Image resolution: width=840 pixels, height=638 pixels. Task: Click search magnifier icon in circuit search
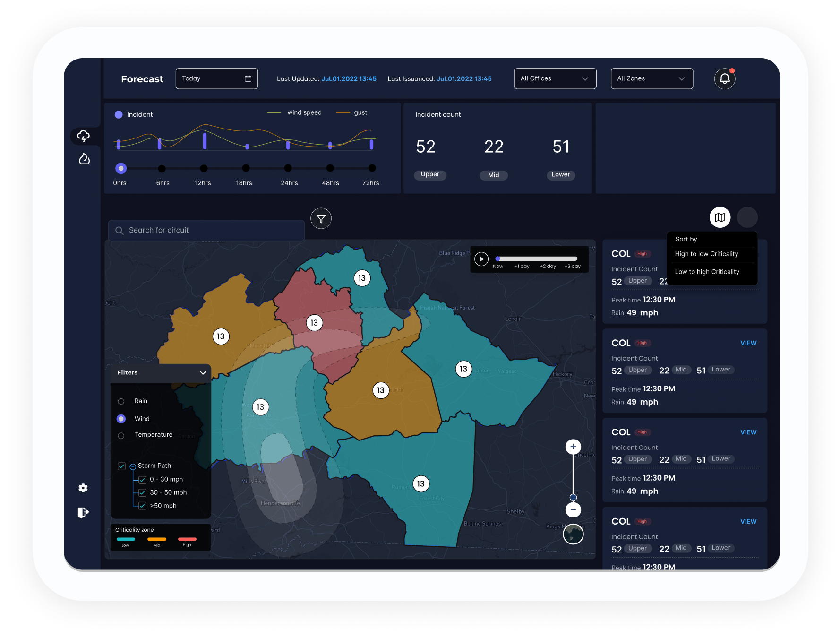(x=120, y=231)
